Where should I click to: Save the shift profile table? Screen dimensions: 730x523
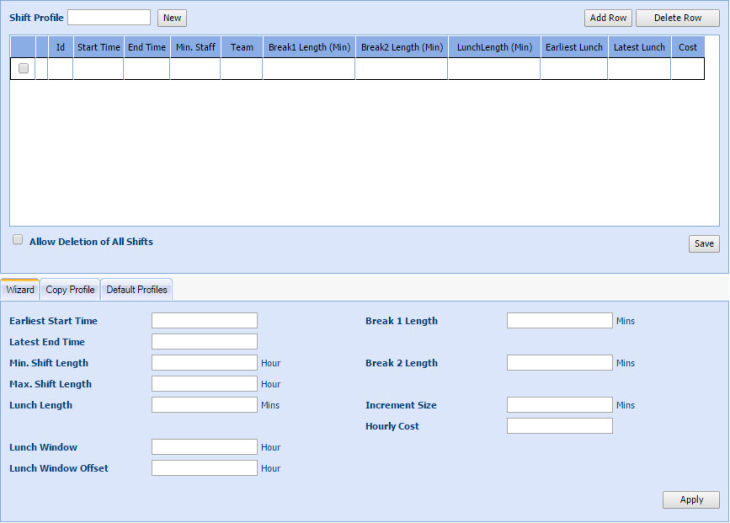click(x=704, y=244)
